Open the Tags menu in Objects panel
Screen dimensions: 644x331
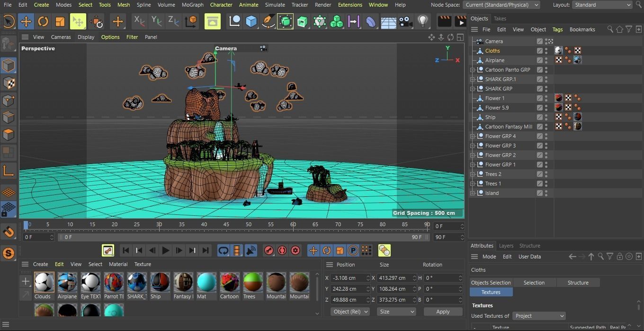click(557, 29)
